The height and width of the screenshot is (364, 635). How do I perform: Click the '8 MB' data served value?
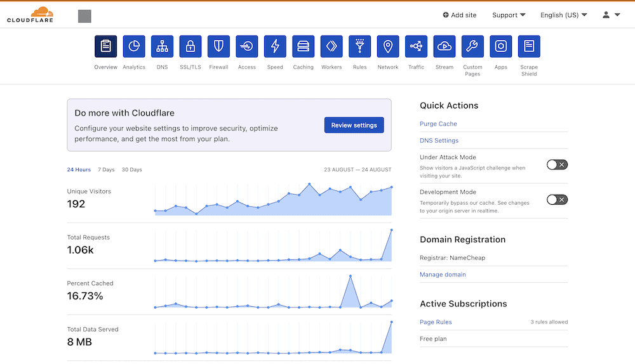click(79, 342)
